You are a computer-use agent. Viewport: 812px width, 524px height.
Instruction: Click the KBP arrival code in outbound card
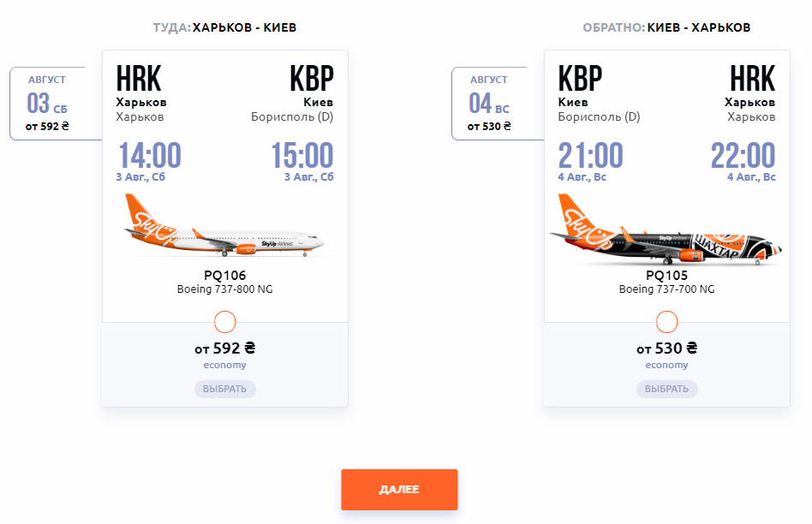[312, 79]
